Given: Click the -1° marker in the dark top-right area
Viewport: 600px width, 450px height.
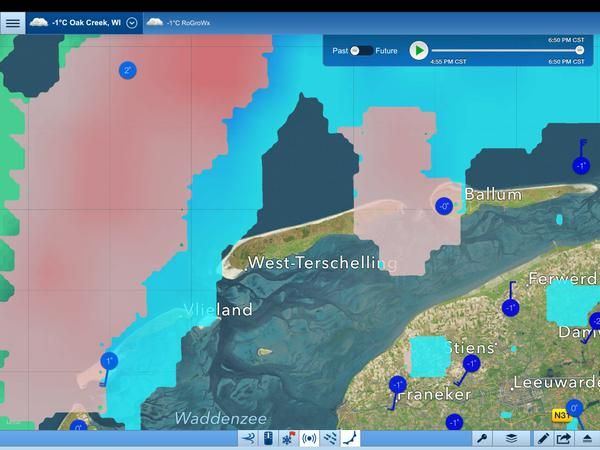Looking at the screenshot, I should click(581, 166).
